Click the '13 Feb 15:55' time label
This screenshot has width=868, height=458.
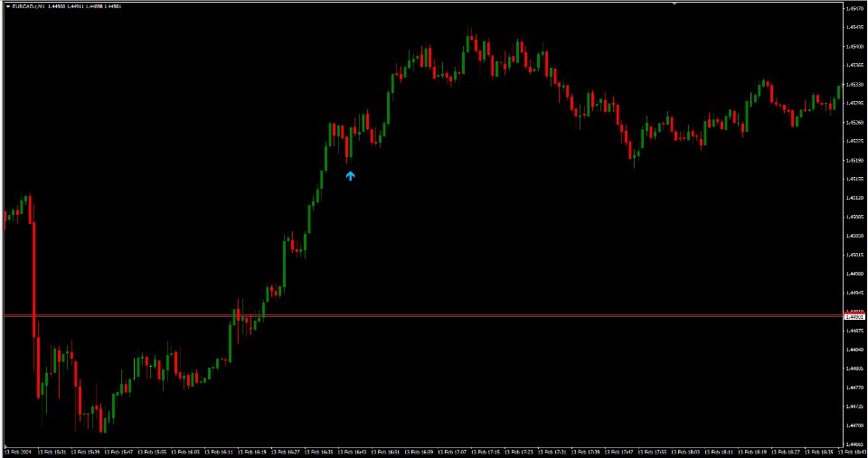coord(153,452)
